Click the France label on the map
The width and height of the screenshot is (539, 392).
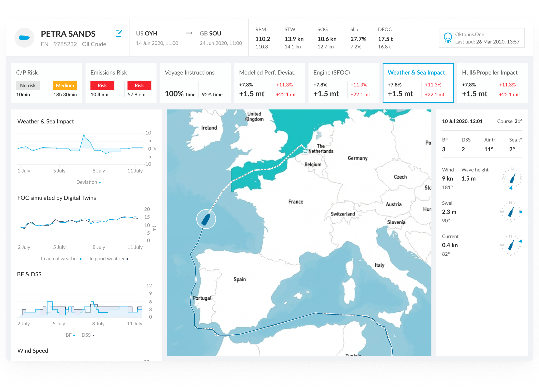click(x=296, y=202)
